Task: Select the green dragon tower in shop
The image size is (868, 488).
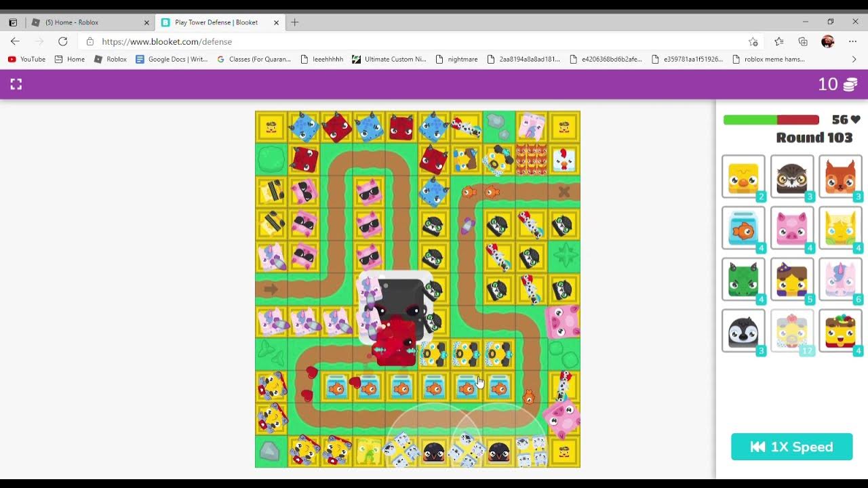Action: 743,279
